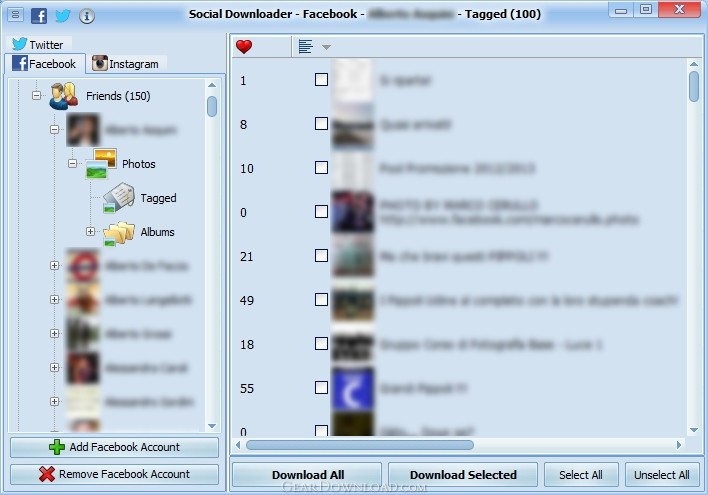The image size is (708, 495).
Task: Click the Unselect All button
Action: (662, 475)
